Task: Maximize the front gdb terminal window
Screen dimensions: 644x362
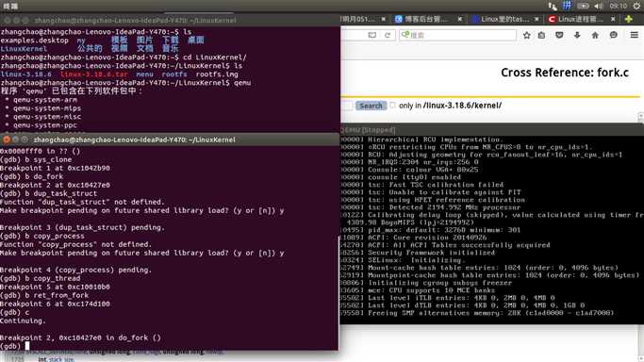Action: click(x=25, y=140)
